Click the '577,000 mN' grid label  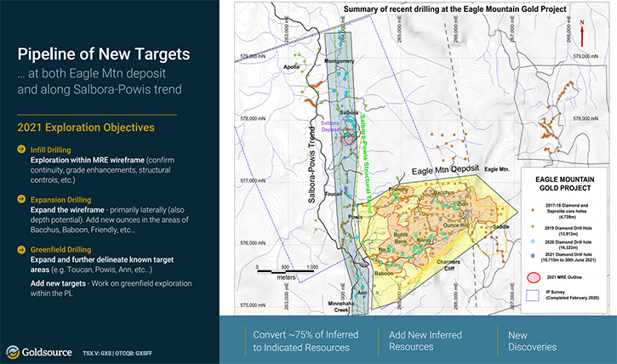coord(253,181)
